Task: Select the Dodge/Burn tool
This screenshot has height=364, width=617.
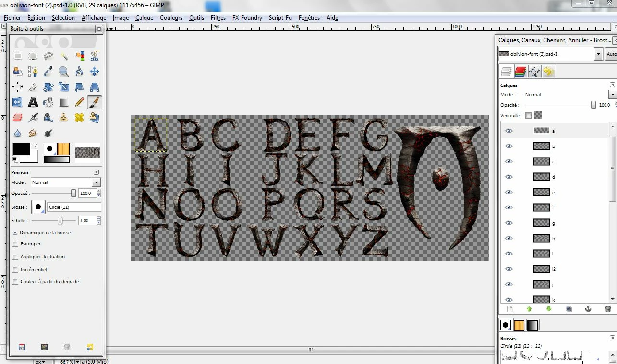Action: (48, 133)
